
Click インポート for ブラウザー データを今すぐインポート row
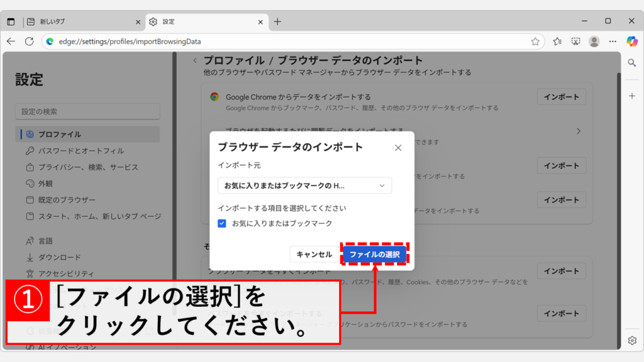point(562,271)
